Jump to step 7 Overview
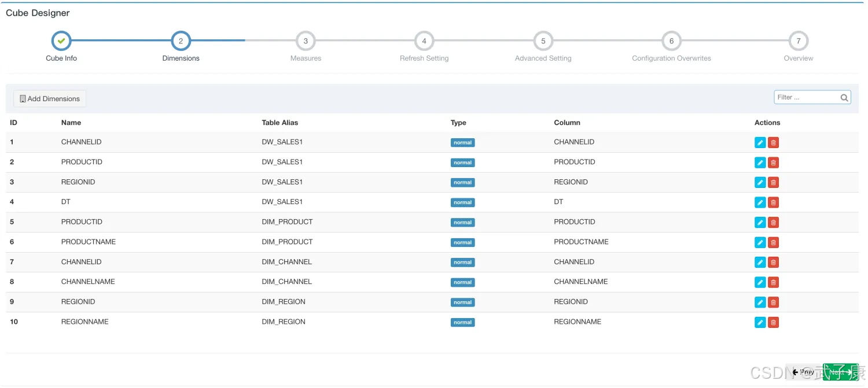868x388 pixels. tap(799, 41)
